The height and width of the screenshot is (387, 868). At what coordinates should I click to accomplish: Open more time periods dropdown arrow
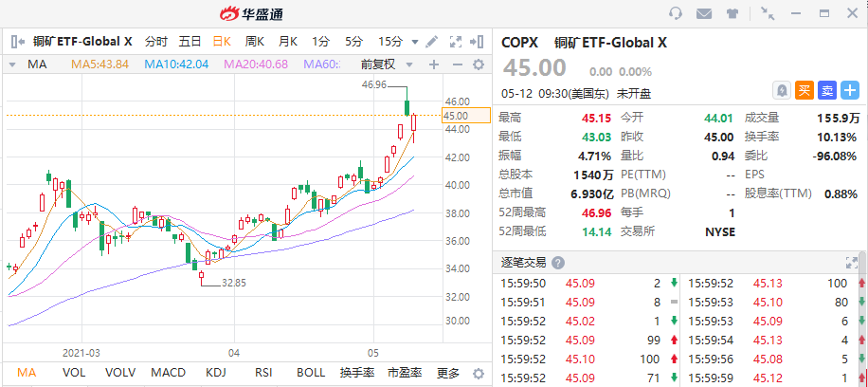415,42
